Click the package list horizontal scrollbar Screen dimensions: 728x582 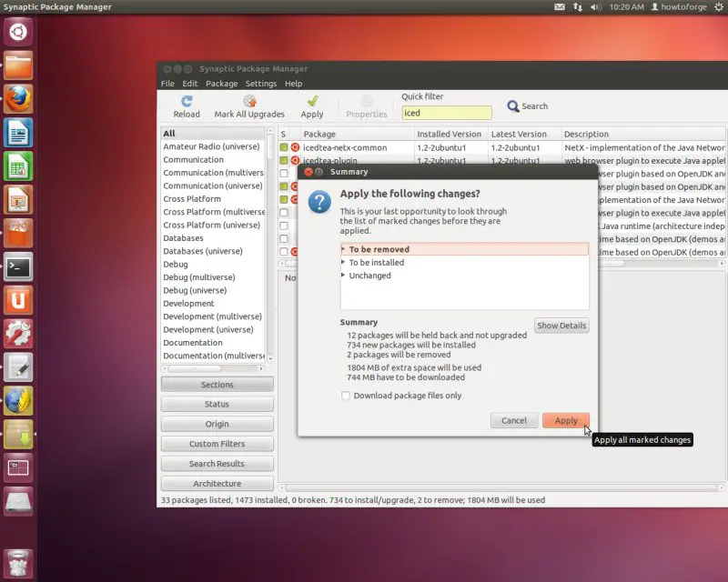(501, 263)
